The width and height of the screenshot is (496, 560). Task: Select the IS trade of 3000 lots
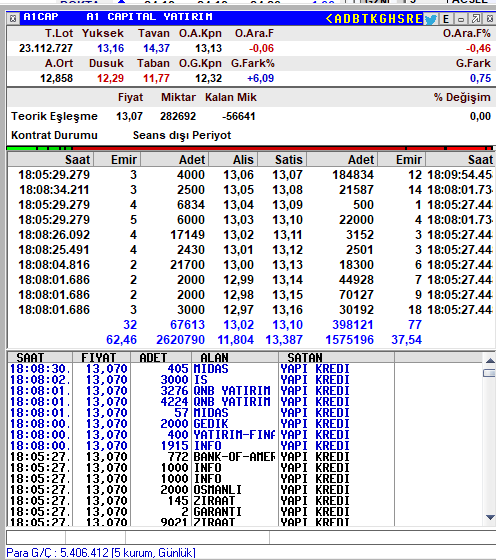tap(179, 380)
